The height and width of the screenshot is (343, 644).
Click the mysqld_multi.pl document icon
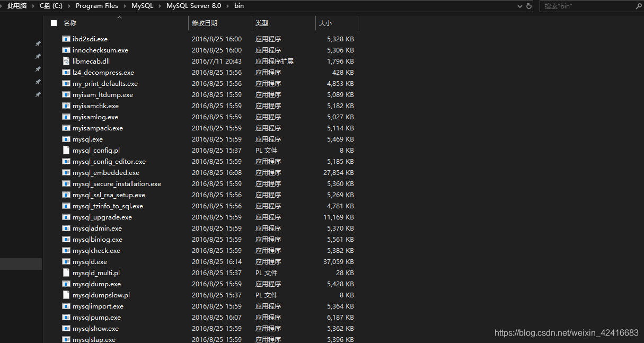click(66, 272)
